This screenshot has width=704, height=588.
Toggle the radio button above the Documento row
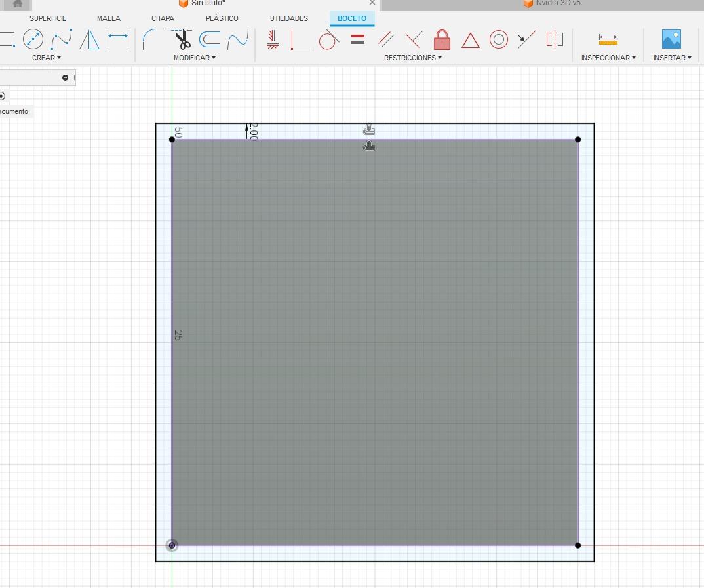tap(2, 96)
